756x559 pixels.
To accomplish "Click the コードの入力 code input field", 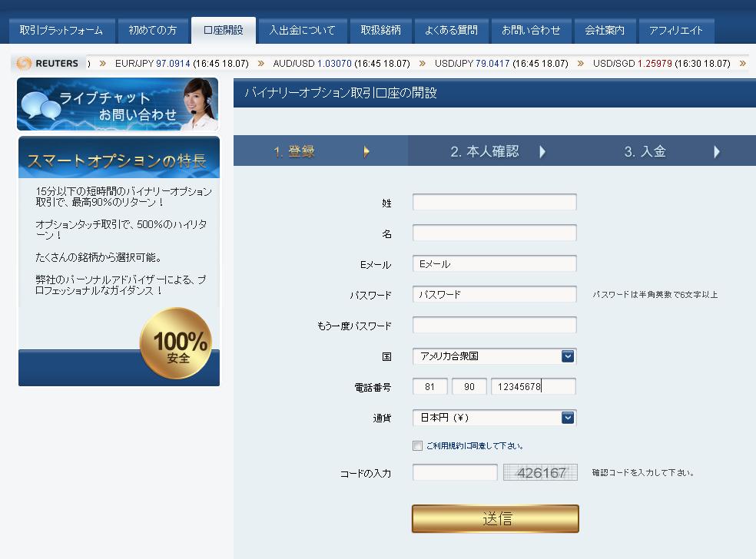I will click(455, 473).
